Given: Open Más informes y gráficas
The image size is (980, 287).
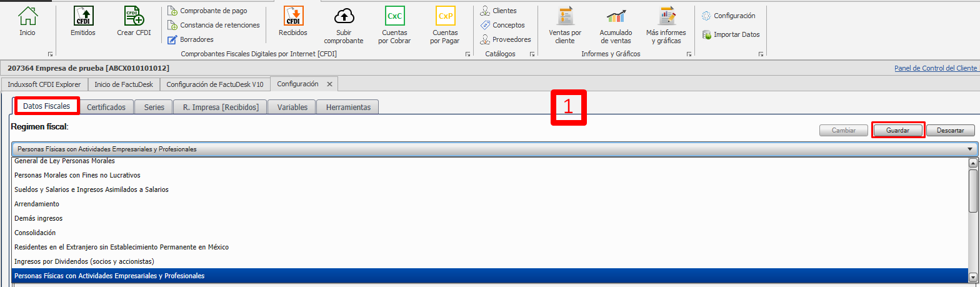Looking at the screenshot, I should pos(666,25).
